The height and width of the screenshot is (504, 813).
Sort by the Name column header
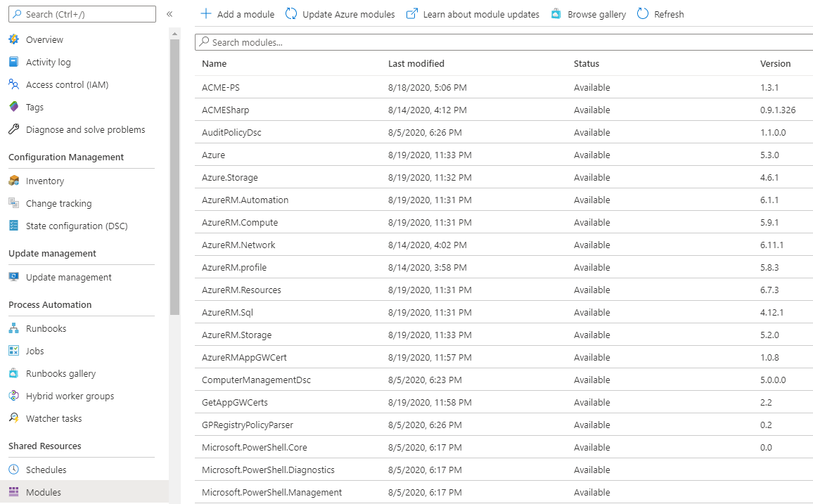[x=214, y=63]
